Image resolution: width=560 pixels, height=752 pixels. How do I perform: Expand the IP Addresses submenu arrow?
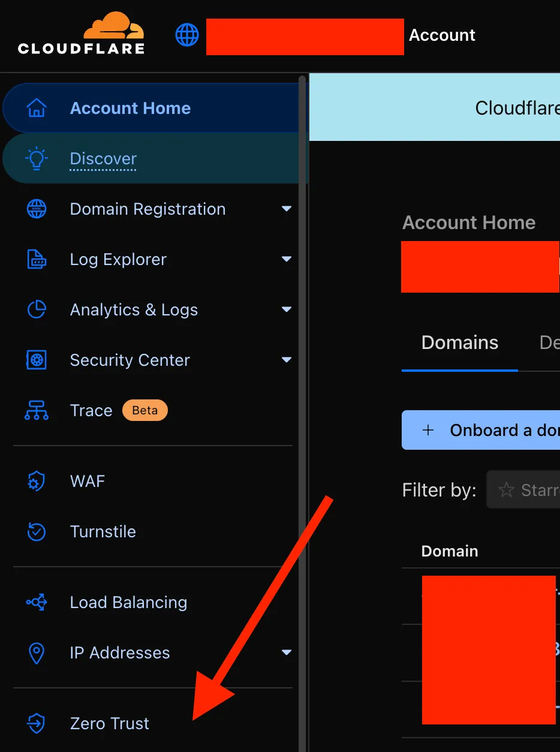click(x=286, y=652)
